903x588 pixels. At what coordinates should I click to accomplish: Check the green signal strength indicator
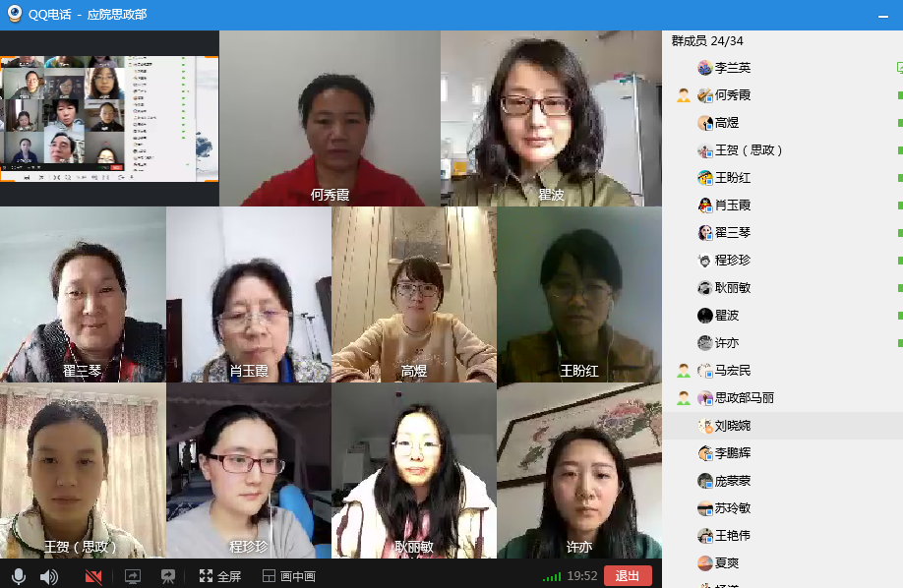tap(551, 576)
